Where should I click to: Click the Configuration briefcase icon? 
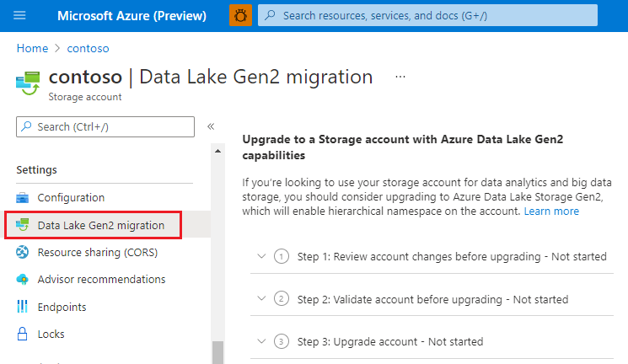tap(23, 198)
